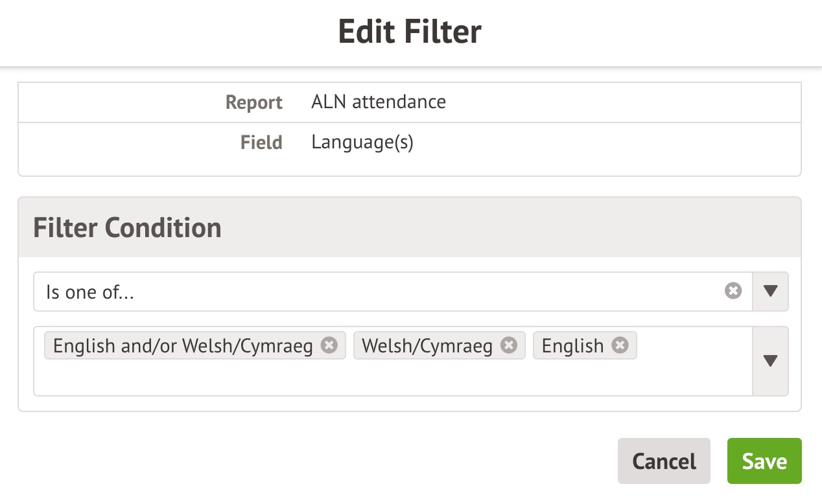Clear the "Is one of..." condition selection
Image resolution: width=822 pixels, height=504 pixels.
(x=733, y=292)
